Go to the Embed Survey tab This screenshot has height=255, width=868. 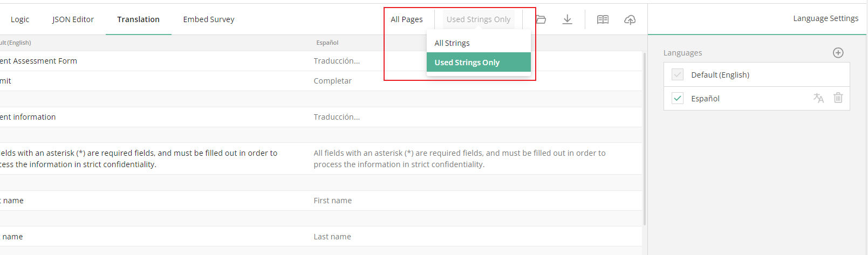click(x=209, y=19)
